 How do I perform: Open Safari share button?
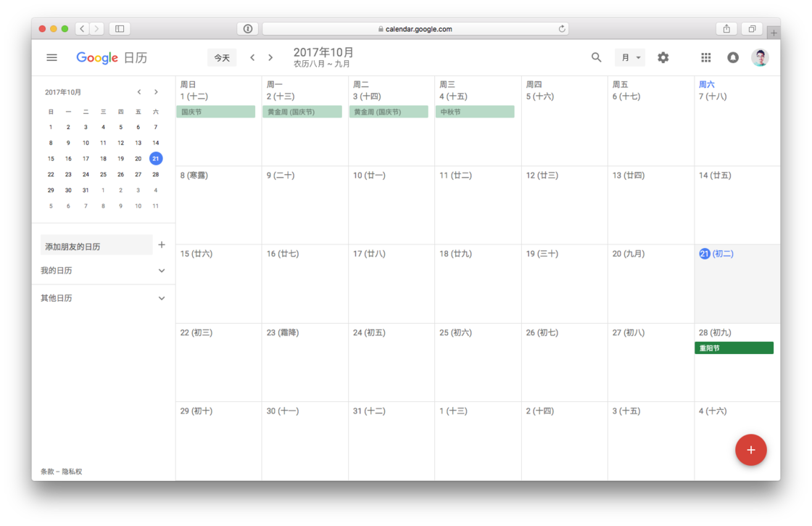coord(726,28)
